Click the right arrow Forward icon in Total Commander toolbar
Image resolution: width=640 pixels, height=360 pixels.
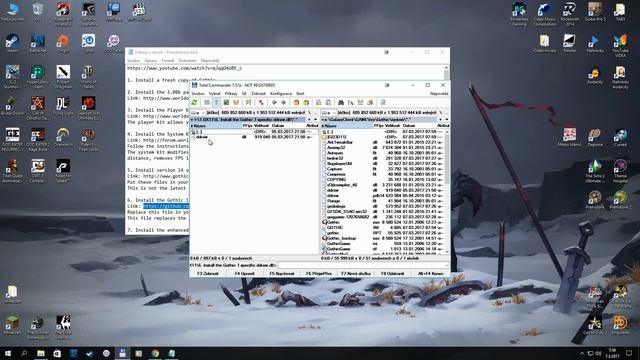(x=283, y=102)
